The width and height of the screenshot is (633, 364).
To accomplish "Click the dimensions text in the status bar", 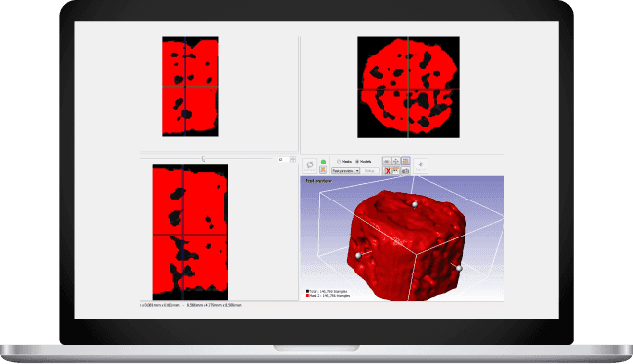I will pos(191,305).
